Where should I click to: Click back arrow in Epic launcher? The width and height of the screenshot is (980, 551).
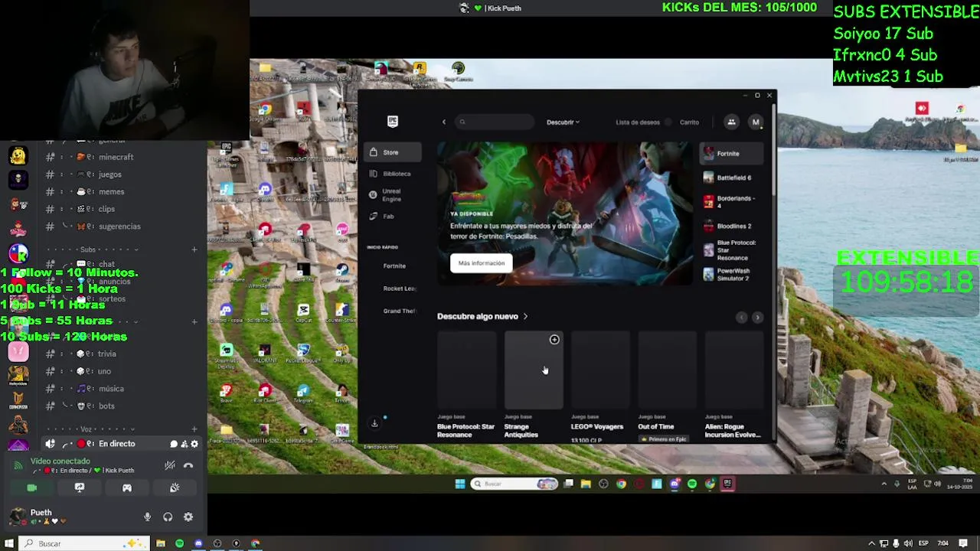(x=444, y=122)
